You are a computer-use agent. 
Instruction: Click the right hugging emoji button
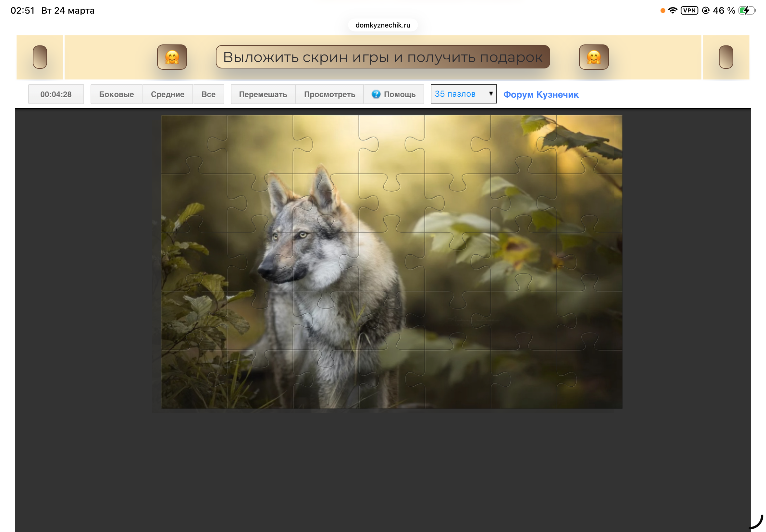pyautogui.click(x=593, y=57)
